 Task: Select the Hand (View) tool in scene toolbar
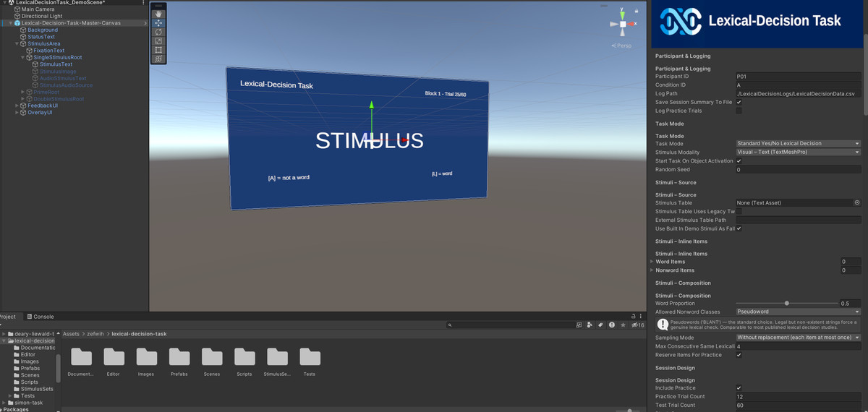click(158, 14)
